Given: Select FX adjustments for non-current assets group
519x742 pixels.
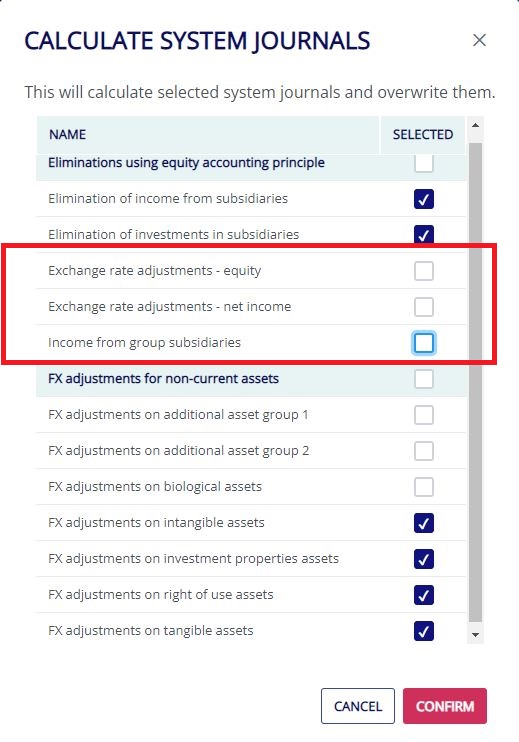Looking at the screenshot, I should pyautogui.click(x=423, y=379).
